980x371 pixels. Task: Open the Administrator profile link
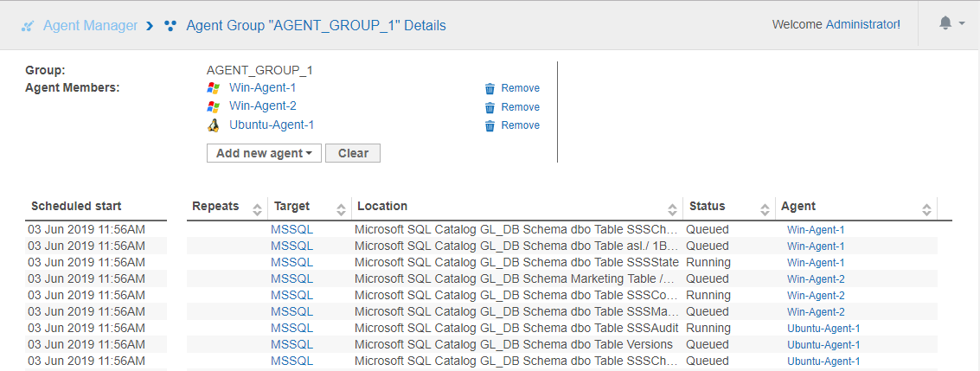pos(862,25)
